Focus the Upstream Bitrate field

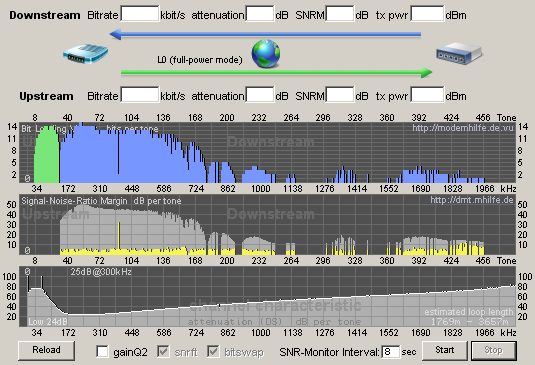140,94
